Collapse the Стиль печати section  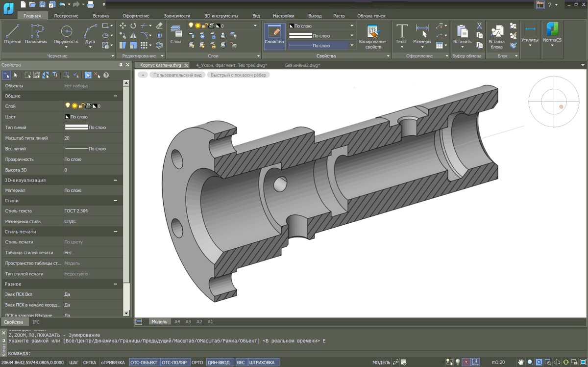click(x=116, y=232)
